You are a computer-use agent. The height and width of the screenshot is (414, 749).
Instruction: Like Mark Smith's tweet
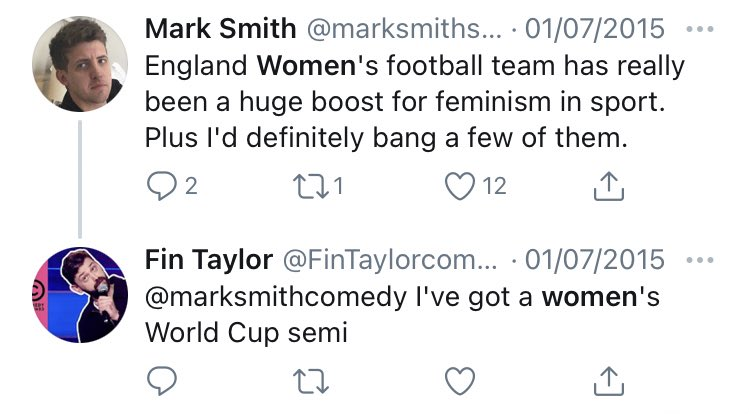click(459, 185)
